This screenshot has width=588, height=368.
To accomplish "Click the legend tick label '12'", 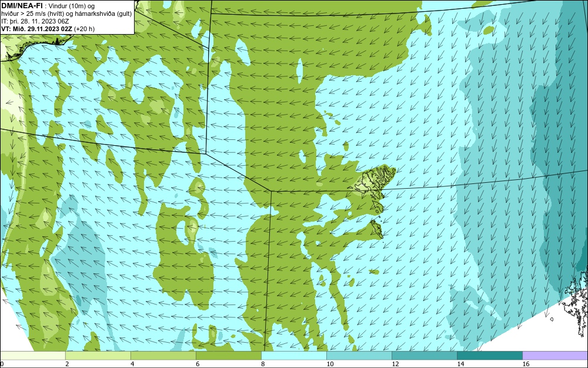I will click(395, 364).
